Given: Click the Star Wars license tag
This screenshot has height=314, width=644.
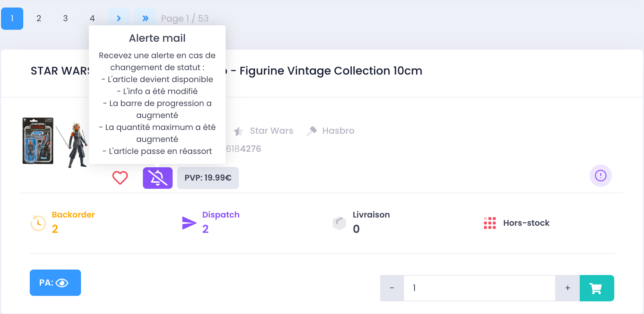Looking at the screenshot, I should (271, 131).
